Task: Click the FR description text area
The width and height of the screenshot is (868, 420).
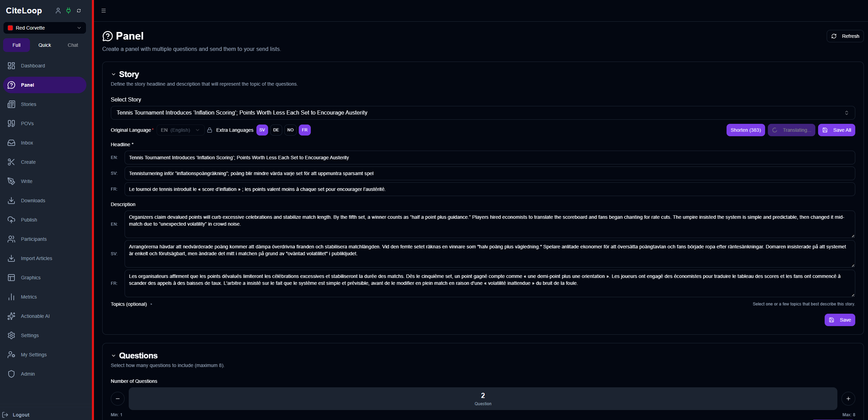Action: (489, 283)
